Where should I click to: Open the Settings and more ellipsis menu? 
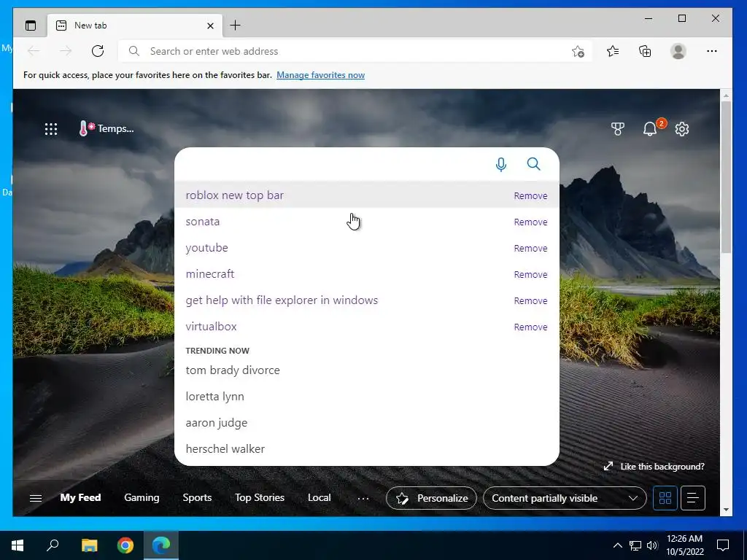(x=712, y=51)
